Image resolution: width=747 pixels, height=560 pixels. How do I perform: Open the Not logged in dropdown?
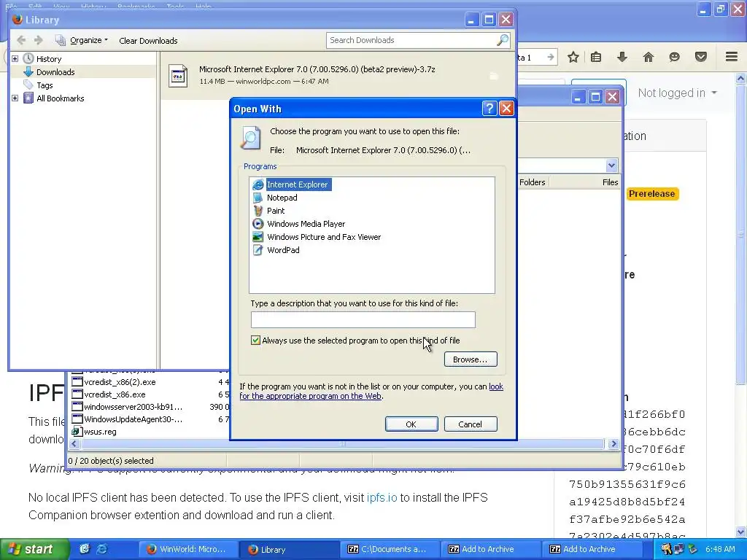click(x=678, y=93)
